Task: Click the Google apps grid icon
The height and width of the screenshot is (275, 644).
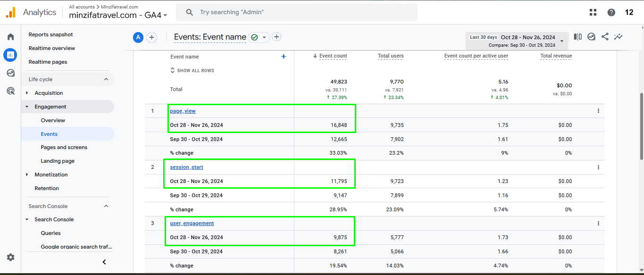Action: pyautogui.click(x=593, y=12)
